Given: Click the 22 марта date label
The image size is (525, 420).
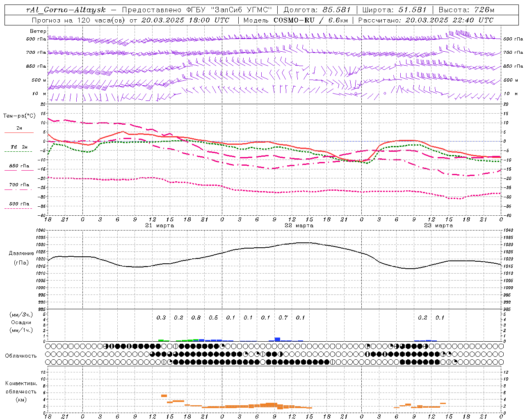Looking at the screenshot, I should [x=299, y=226].
